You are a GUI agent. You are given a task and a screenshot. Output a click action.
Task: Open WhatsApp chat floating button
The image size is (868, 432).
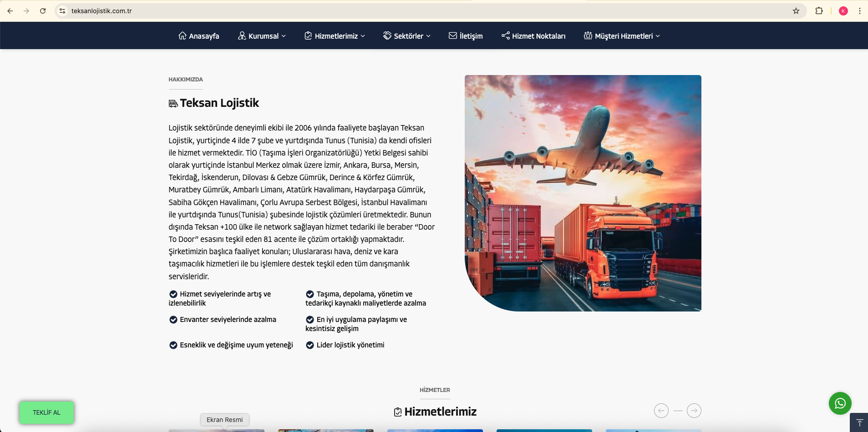pos(840,403)
